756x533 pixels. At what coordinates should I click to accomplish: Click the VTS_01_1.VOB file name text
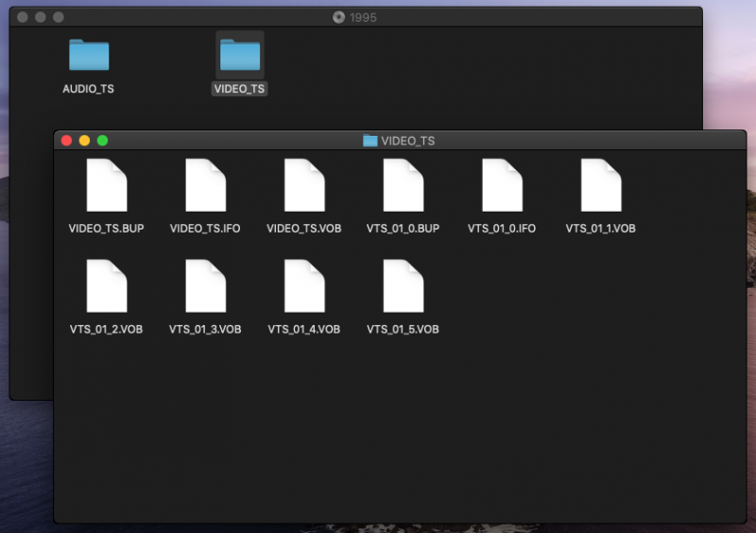coord(600,228)
